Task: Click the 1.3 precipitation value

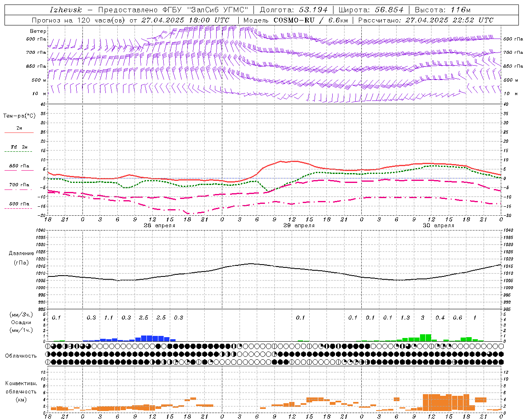Action: tap(405, 317)
